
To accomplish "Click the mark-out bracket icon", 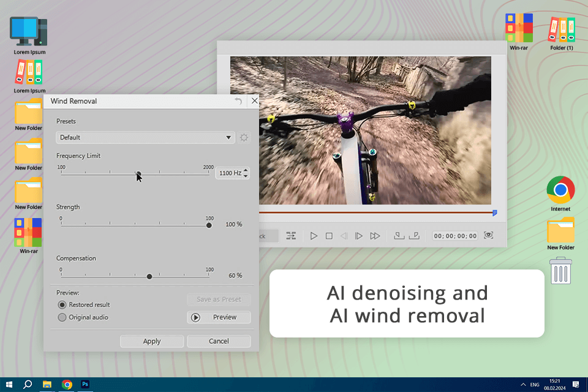I will (x=414, y=236).
